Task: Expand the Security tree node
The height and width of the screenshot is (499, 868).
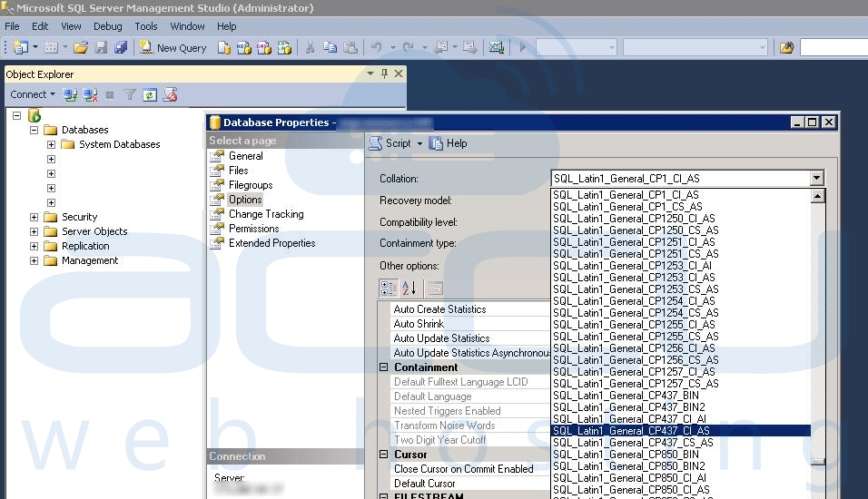Action: coord(35,217)
